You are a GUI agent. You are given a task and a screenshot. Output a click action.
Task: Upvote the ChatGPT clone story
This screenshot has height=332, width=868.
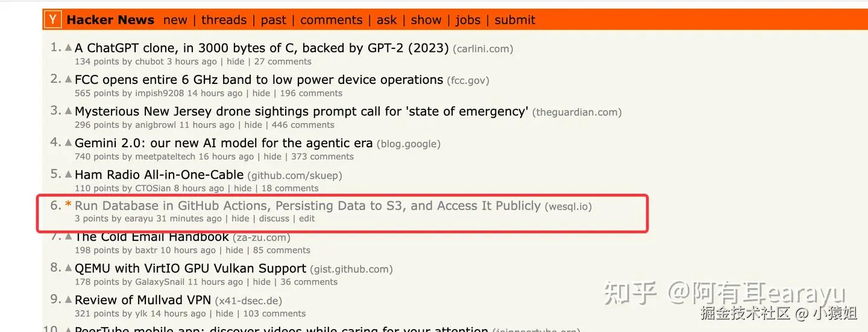tap(69, 48)
